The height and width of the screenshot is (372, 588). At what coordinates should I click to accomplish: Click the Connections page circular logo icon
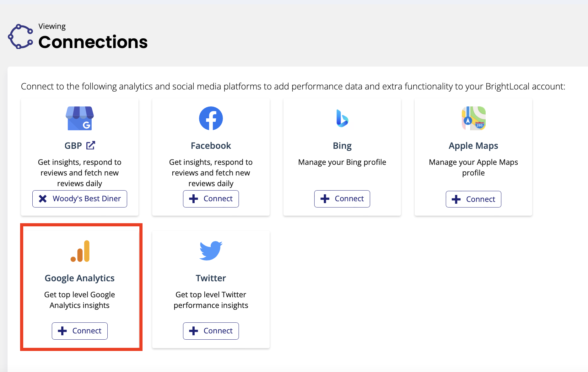tap(20, 36)
